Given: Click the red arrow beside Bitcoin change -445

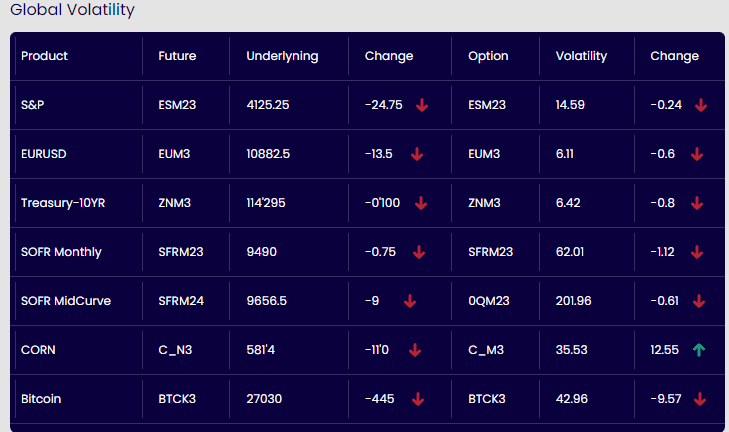Looking at the screenshot, I should click(x=417, y=399).
